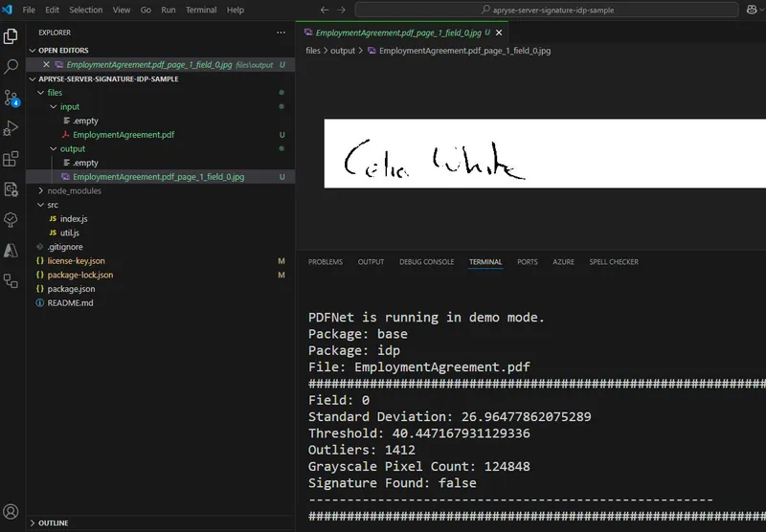Switch to the Azure panel tab

(x=563, y=261)
